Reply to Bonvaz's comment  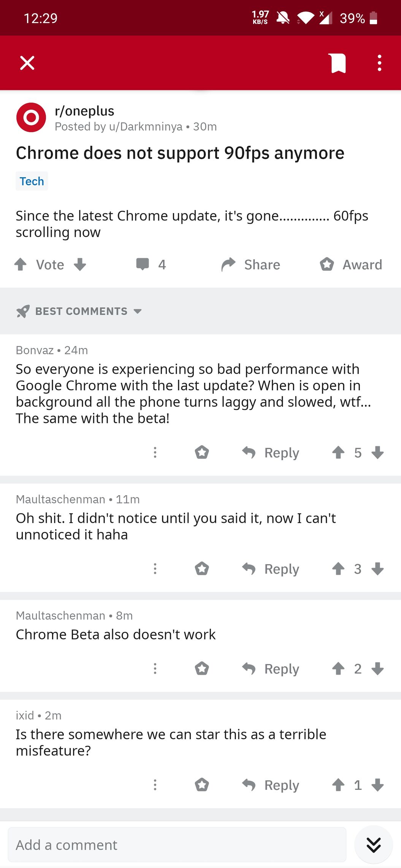(271, 452)
